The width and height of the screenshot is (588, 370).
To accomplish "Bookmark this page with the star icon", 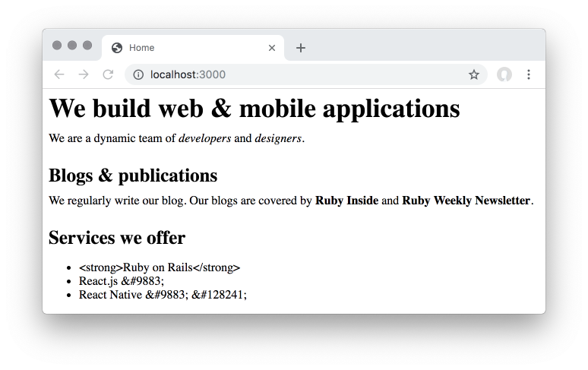I will click(474, 74).
